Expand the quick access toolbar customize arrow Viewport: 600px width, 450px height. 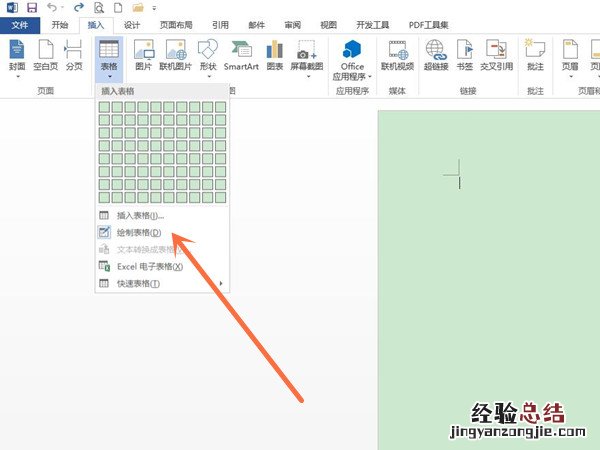click(154, 8)
